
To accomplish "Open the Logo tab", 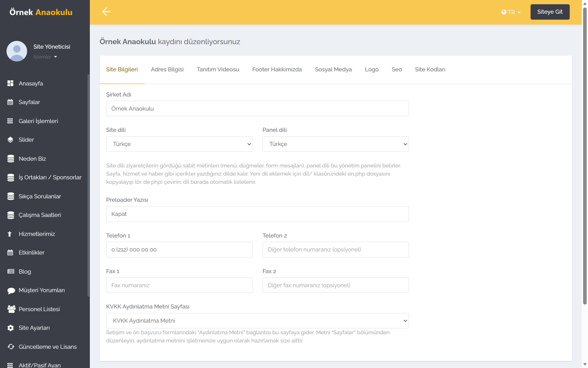I will [x=372, y=70].
